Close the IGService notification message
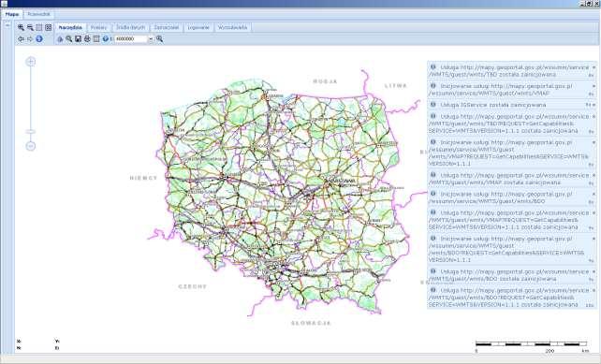The image size is (601, 364). tap(594, 105)
